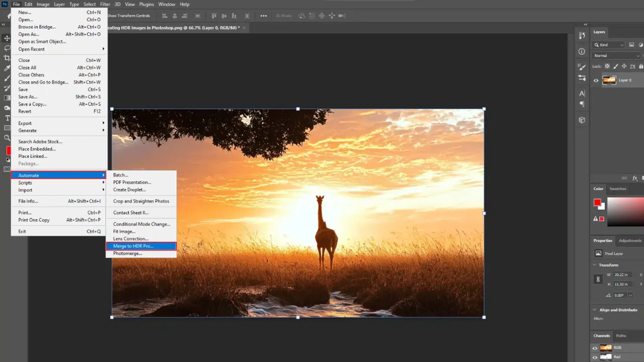
Task: Choose Merge to HDR Pro from Automate submenu
Action: (133, 246)
